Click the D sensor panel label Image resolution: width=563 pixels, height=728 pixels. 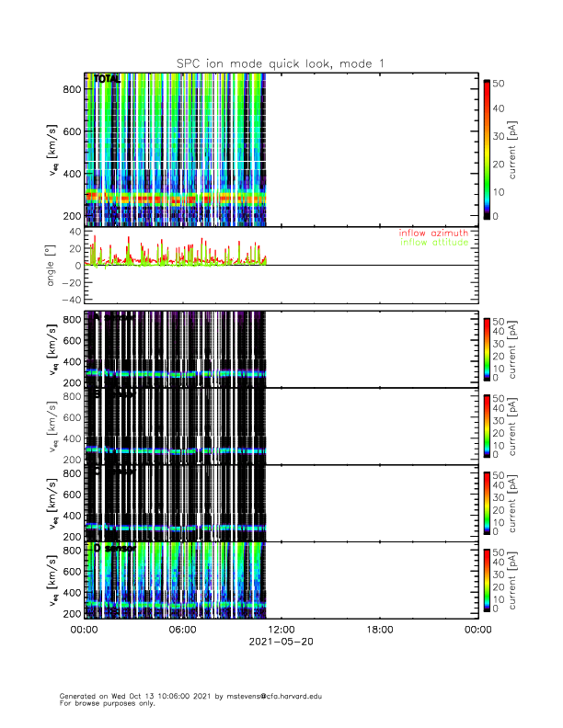point(114,549)
